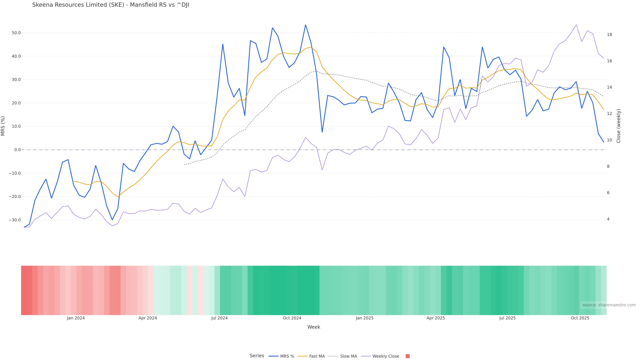Open the source: sharemaestro.com watermark
The image size is (644, 362).
click(608, 305)
